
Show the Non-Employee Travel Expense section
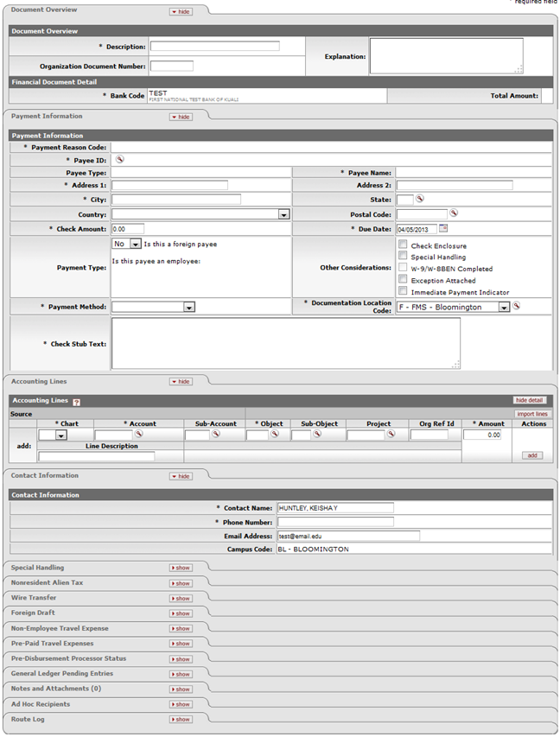tap(181, 628)
